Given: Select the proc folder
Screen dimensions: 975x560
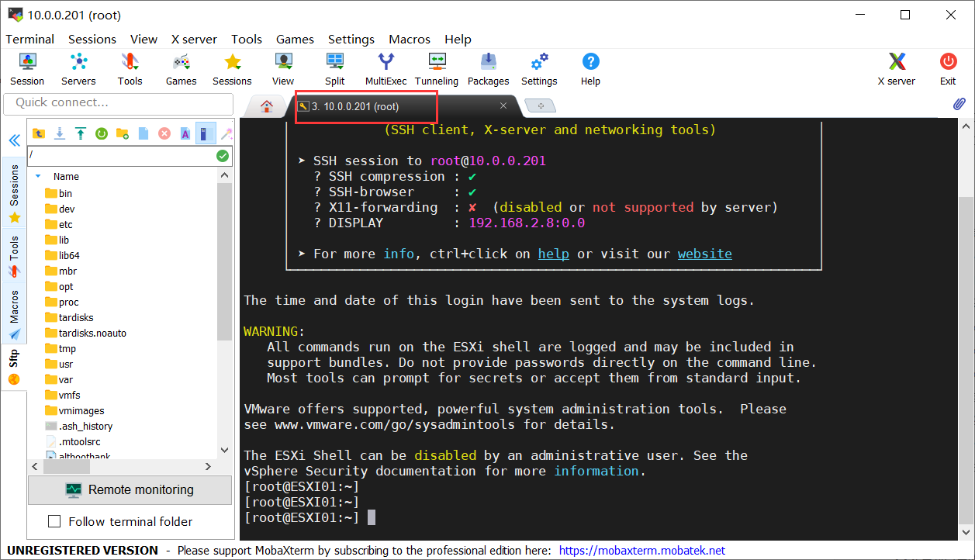Looking at the screenshot, I should pos(61,302).
